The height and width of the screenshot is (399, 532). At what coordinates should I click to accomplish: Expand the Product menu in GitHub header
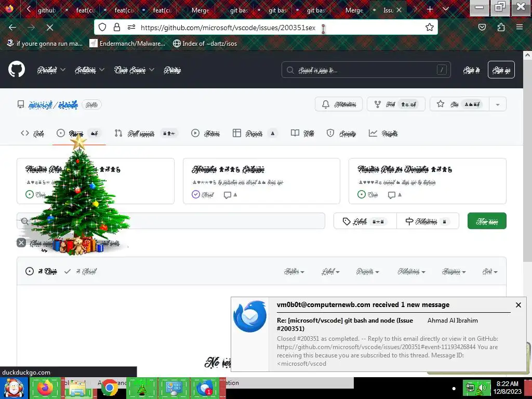click(51, 70)
